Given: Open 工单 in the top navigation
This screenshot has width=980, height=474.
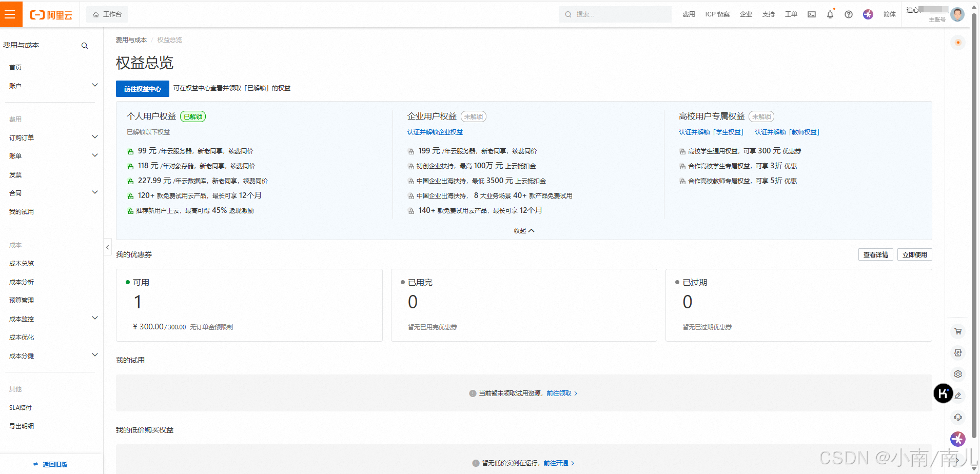Looking at the screenshot, I should 791,14.
